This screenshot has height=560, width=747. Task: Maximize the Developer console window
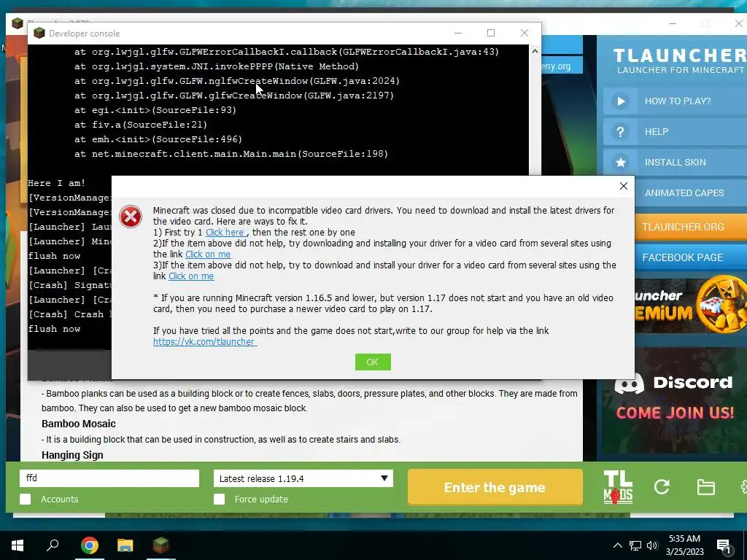click(491, 33)
